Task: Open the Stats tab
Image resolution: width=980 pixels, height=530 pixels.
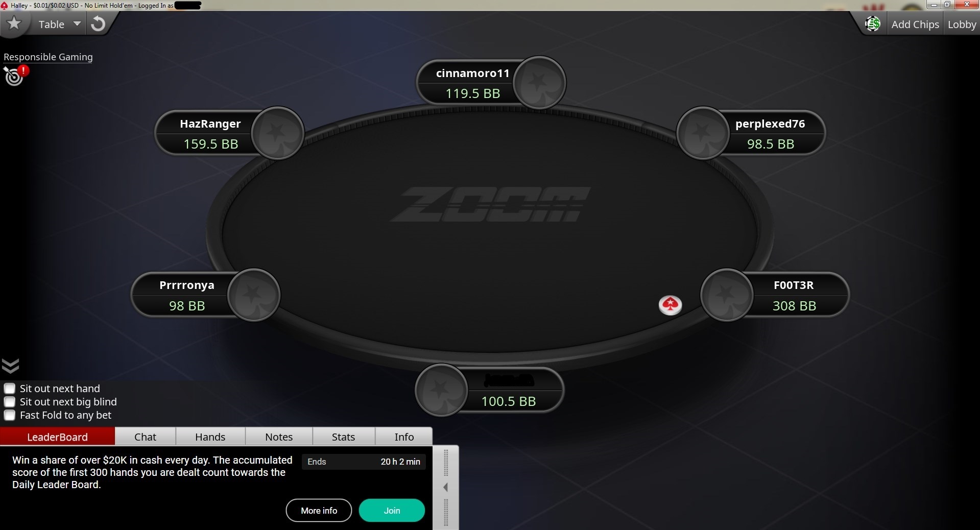Action: pos(343,437)
